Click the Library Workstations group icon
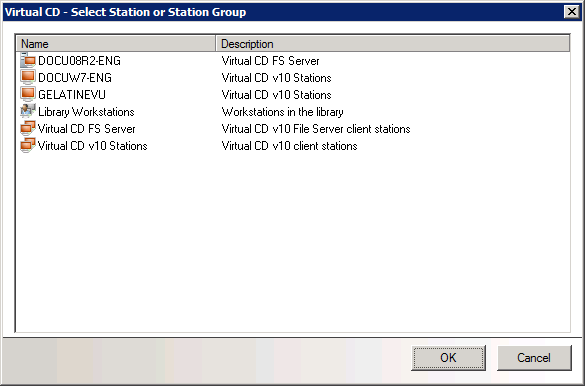Viewport: 585px width, 386px height. coord(28,111)
